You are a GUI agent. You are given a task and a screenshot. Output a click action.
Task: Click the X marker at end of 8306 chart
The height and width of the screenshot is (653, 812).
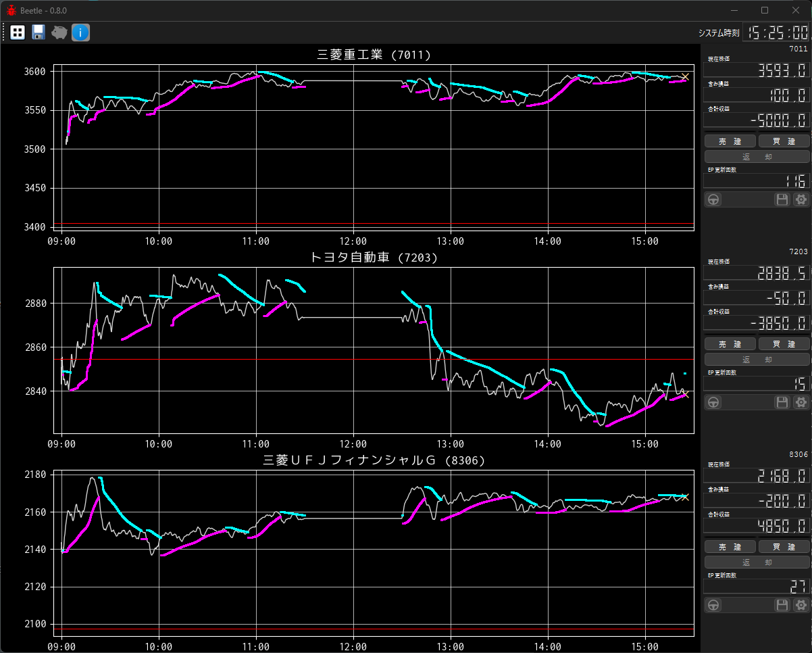tap(685, 497)
